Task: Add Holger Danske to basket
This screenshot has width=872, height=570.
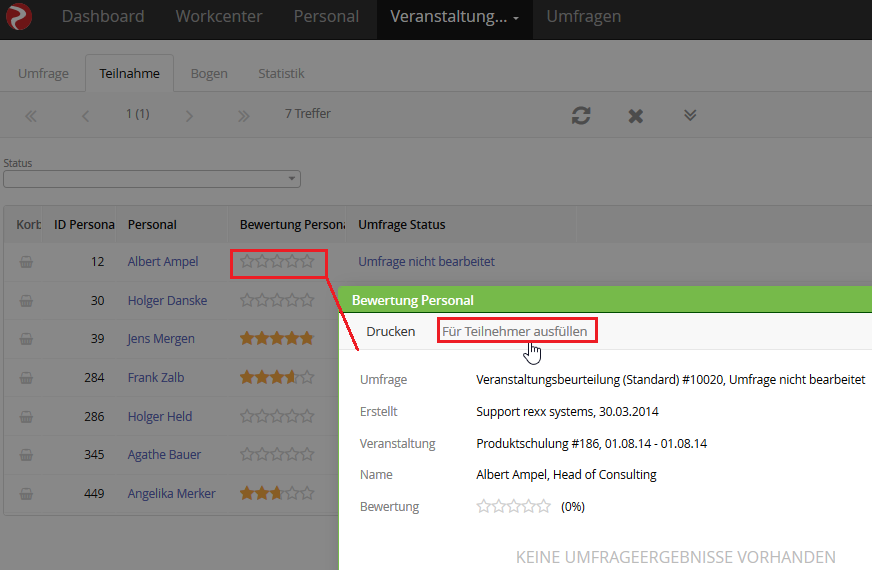Action: tap(26, 301)
